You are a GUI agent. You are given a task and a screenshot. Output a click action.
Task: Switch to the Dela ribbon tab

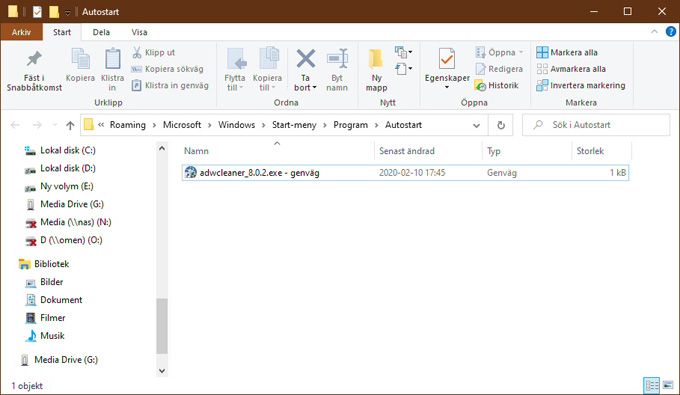tap(101, 32)
